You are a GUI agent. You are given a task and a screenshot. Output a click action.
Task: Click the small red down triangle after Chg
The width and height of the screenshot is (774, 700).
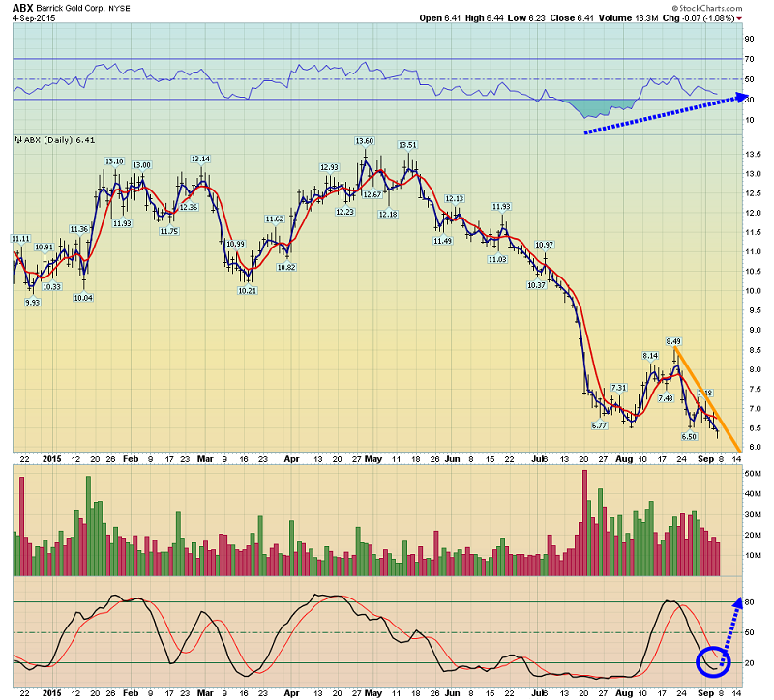[x=739, y=19]
